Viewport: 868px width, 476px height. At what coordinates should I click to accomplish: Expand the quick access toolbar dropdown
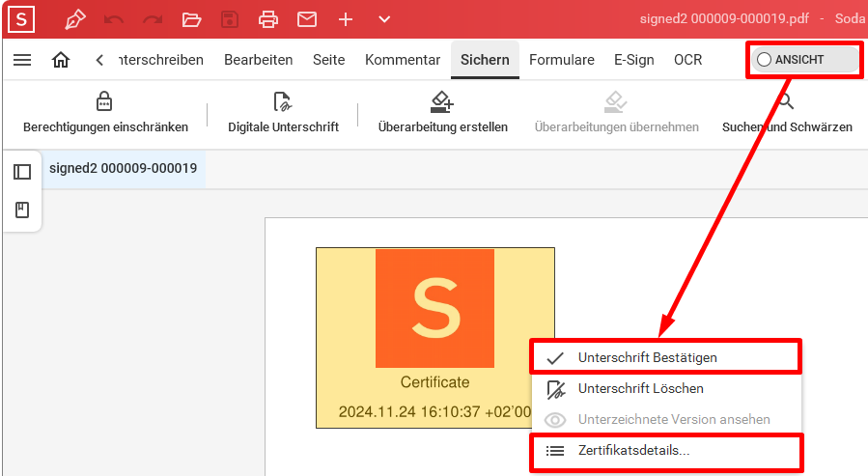[384, 20]
